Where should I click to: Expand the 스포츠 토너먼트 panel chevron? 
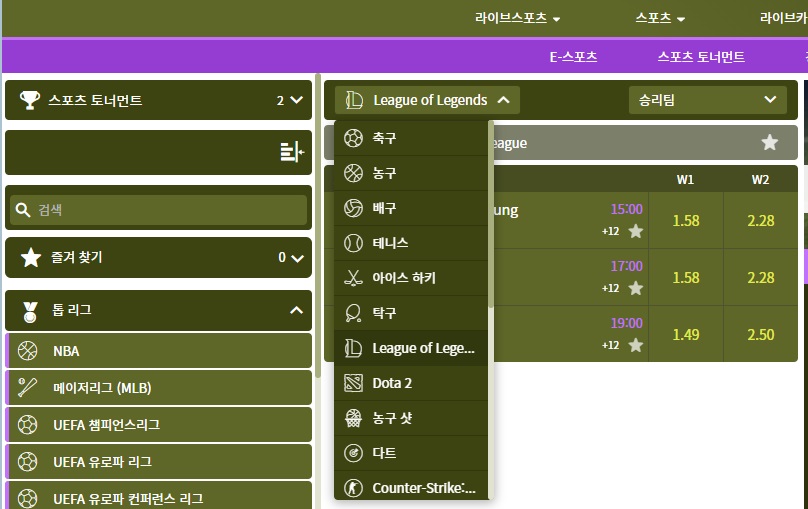click(x=296, y=100)
